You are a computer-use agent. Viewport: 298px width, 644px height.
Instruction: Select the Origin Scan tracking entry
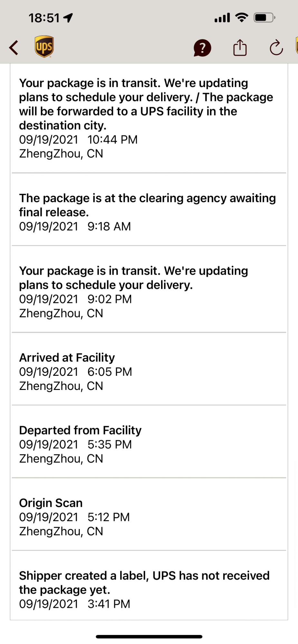(149, 514)
